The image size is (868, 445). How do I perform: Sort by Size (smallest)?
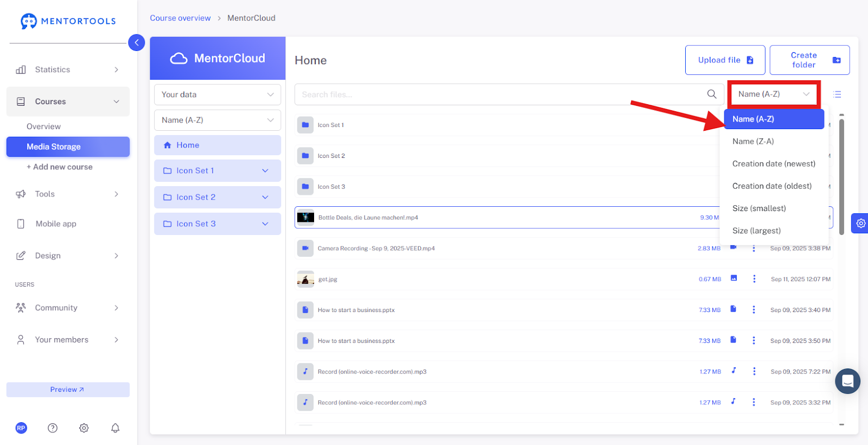pos(774,208)
